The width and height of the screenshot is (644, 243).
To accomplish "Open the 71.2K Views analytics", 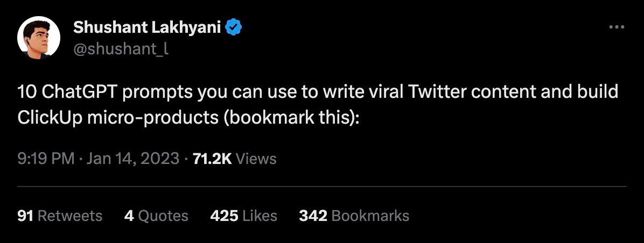I will pos(234,159).
